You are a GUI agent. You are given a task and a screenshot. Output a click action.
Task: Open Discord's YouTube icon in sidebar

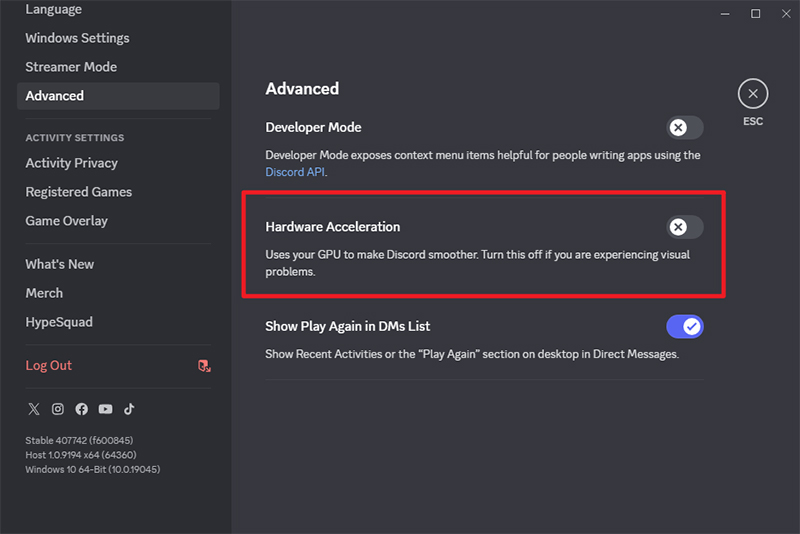(x=106, y=409)
